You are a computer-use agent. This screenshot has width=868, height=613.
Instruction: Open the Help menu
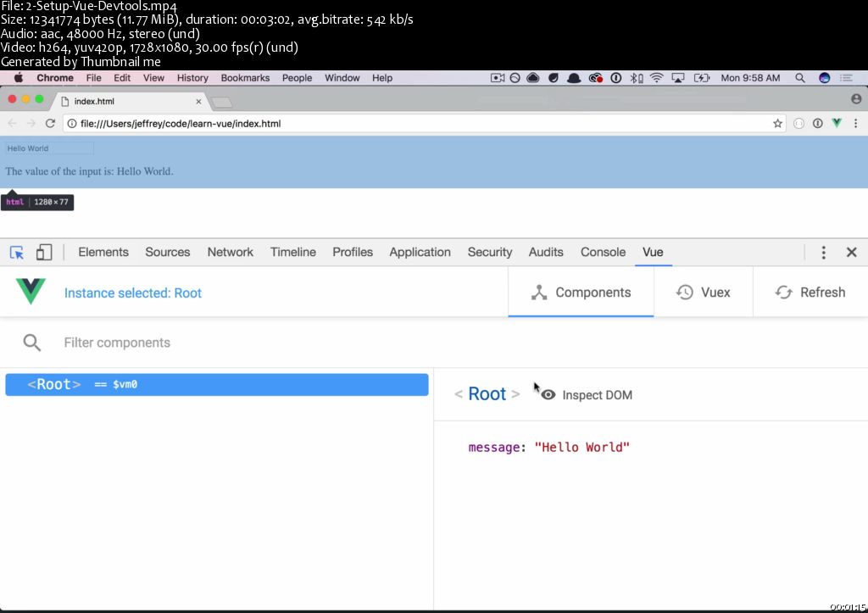point(382,78)
